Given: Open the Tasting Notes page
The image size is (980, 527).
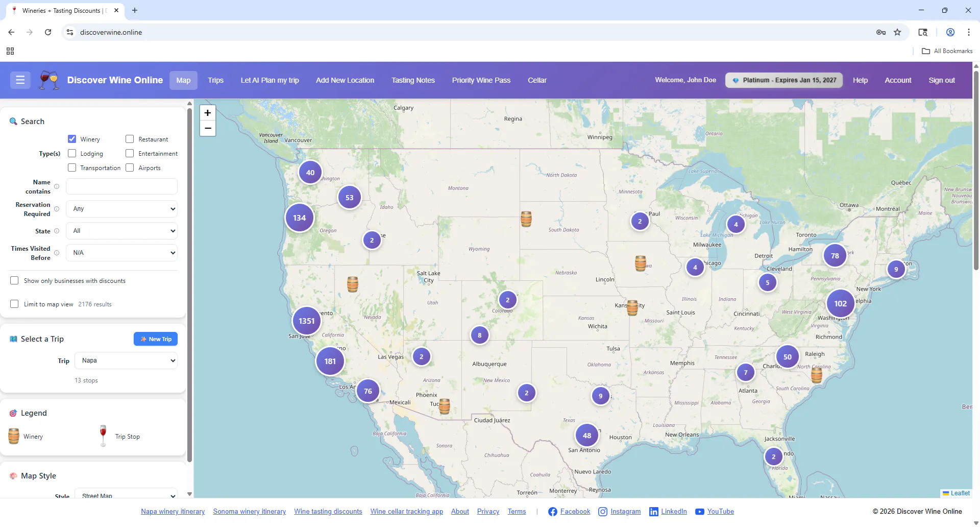Looking at the screenshot, I should click(x=413, y=80).
